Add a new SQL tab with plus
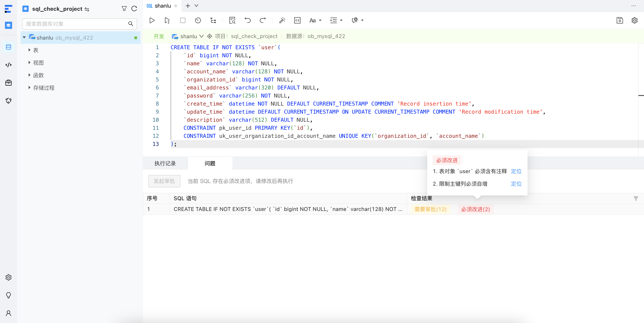Image resolution: width=644 pixels, height=323 pixels. click(x=188, y=6)
